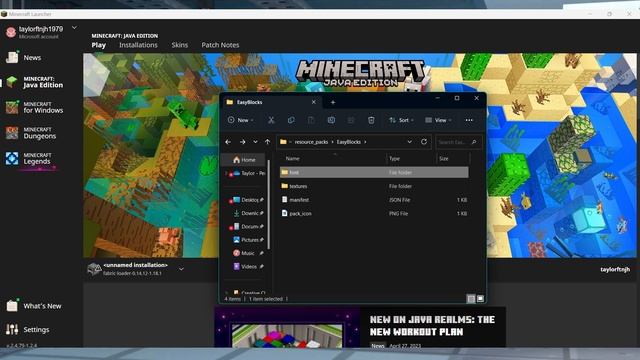Viewport: 640px width, 360px height.
Task: Open Documents in Explorer quick access
Action: (248, 227)
